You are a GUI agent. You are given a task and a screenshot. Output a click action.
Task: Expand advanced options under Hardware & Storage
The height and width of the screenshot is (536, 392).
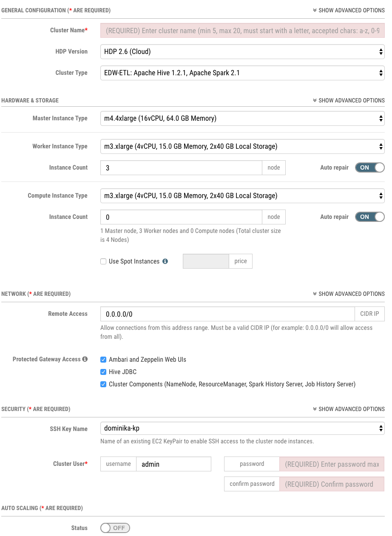pos(352,100)
